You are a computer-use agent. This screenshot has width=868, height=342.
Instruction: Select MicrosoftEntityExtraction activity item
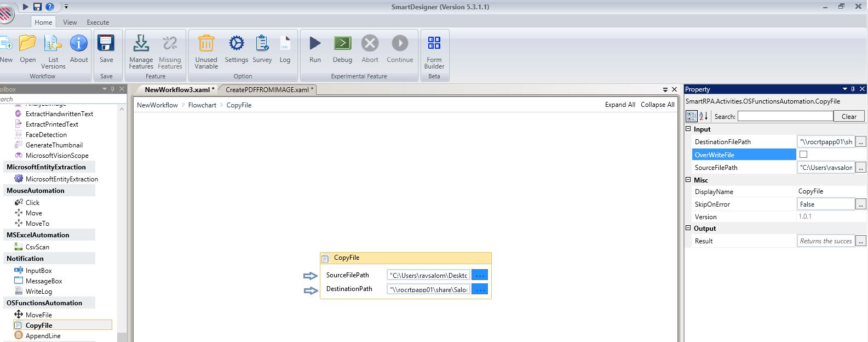(62, 179)
